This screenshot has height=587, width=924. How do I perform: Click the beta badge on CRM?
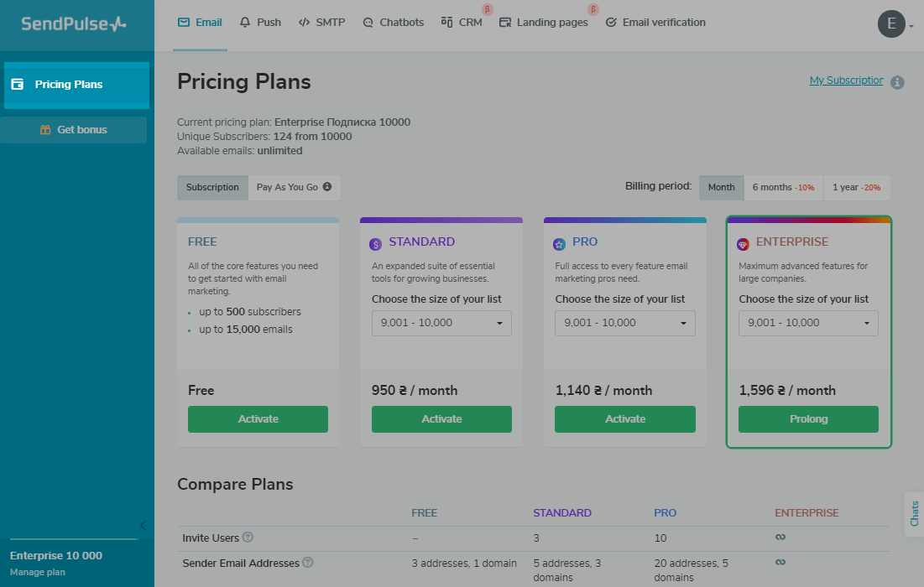point(488,9)
